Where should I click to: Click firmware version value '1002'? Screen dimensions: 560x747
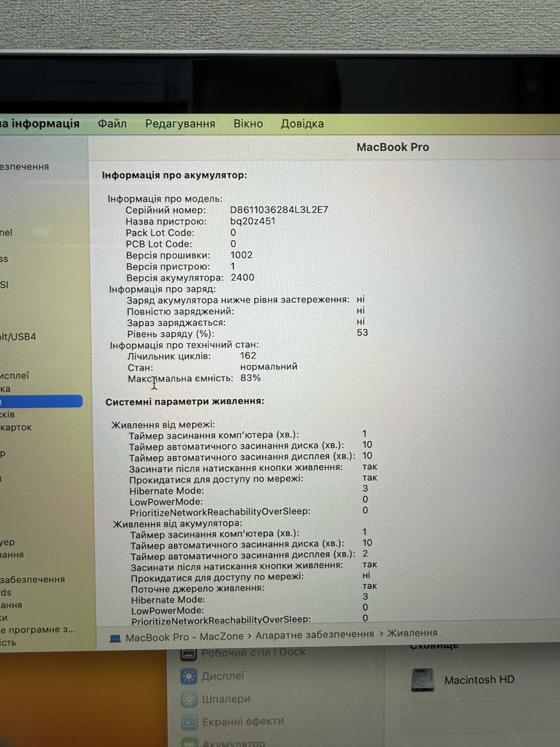tap(242, 255)
